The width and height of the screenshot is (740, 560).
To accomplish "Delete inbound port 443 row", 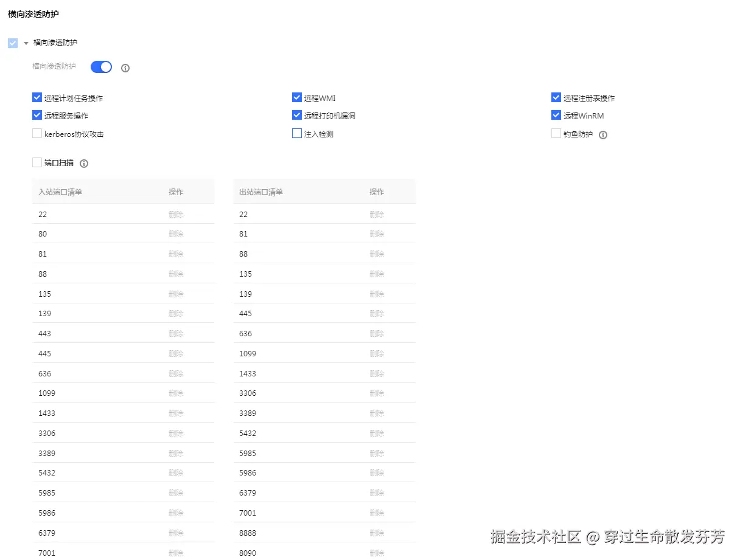I will coord(176,334).
